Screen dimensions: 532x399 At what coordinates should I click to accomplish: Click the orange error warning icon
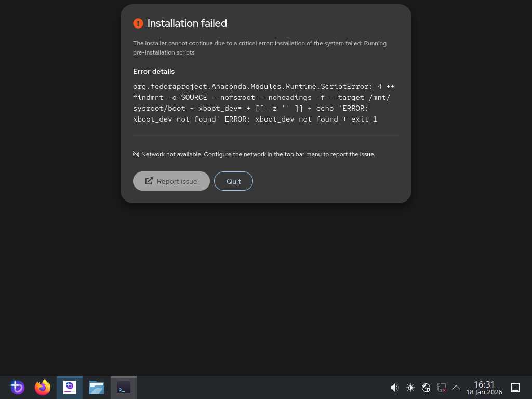[x=138, y=23]
